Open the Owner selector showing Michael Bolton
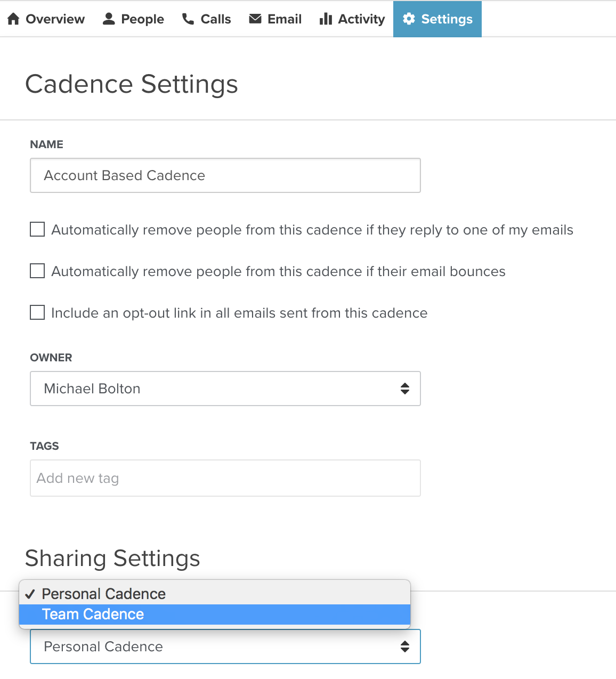Image resolution: width=616 pixels, height=679 pixels. tap(225, 389)
